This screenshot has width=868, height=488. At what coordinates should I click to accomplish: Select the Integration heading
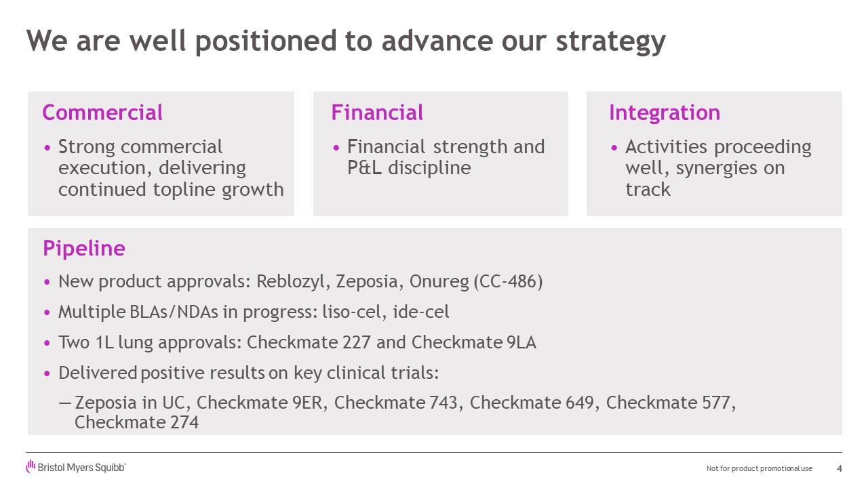point(665,113)
